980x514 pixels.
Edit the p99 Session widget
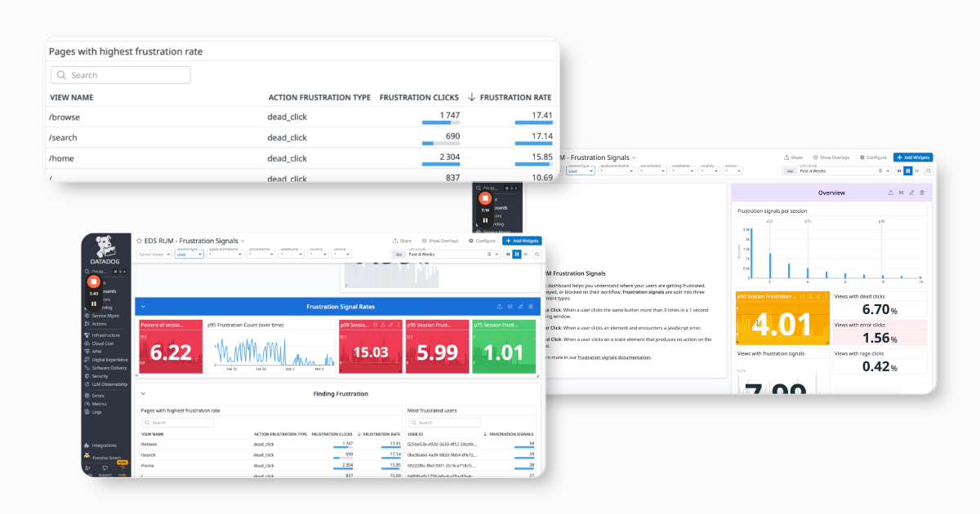(x=390, y=325)
